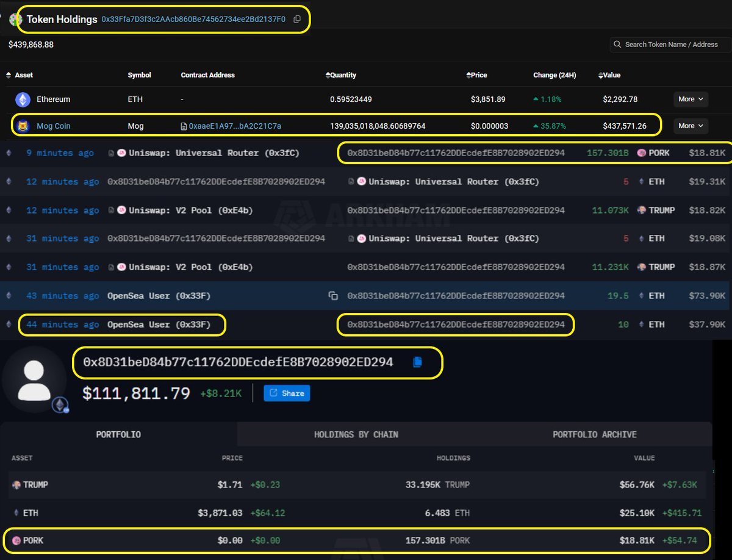Viewport: 732px width, 560px height.
Task: Open the 43 minutes ago transaction
Action: pos(62,296)
